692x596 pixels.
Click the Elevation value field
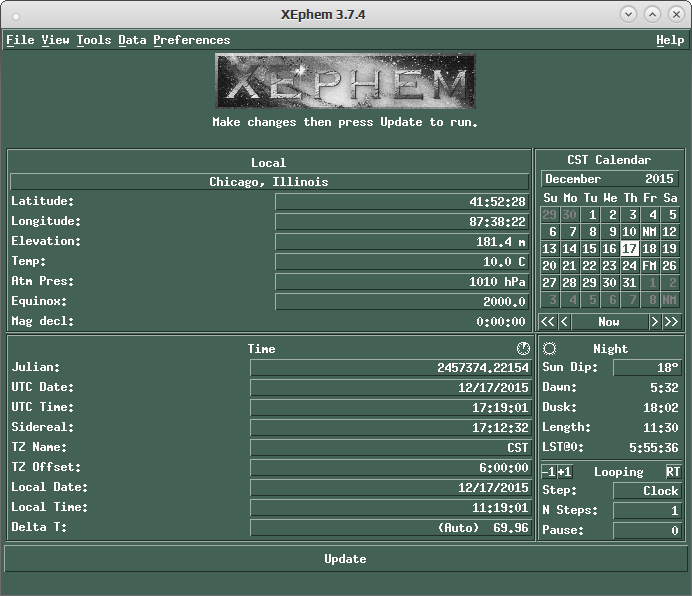pos(402,241)
